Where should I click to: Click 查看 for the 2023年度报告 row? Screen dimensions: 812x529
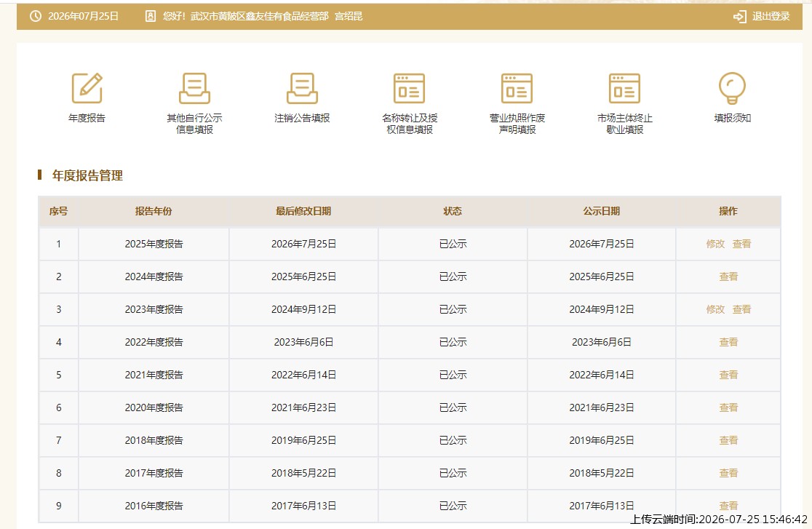click(741, 309)
